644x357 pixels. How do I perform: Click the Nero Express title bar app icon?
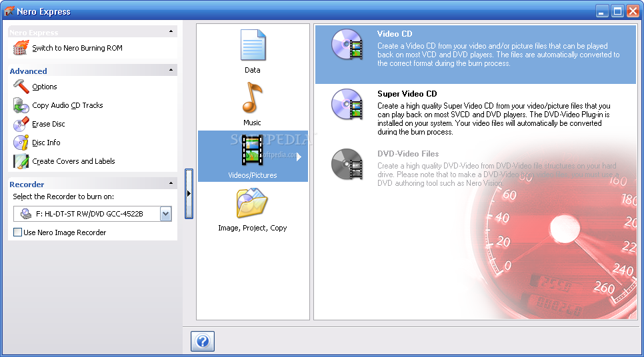point(9,11)
